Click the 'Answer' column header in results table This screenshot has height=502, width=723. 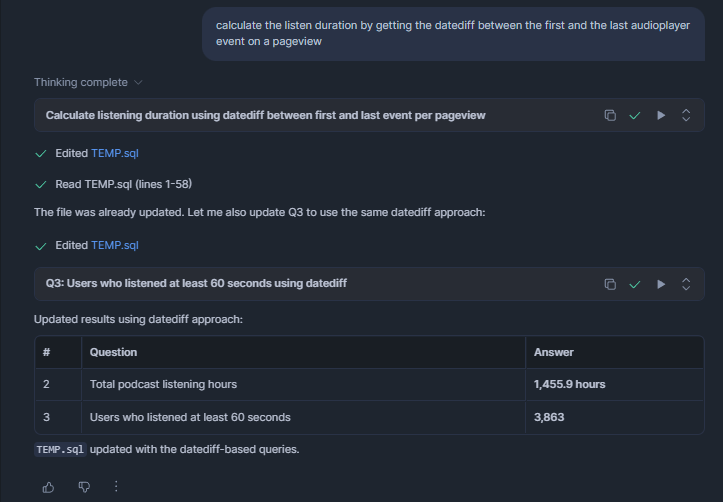tap(554, 352)
